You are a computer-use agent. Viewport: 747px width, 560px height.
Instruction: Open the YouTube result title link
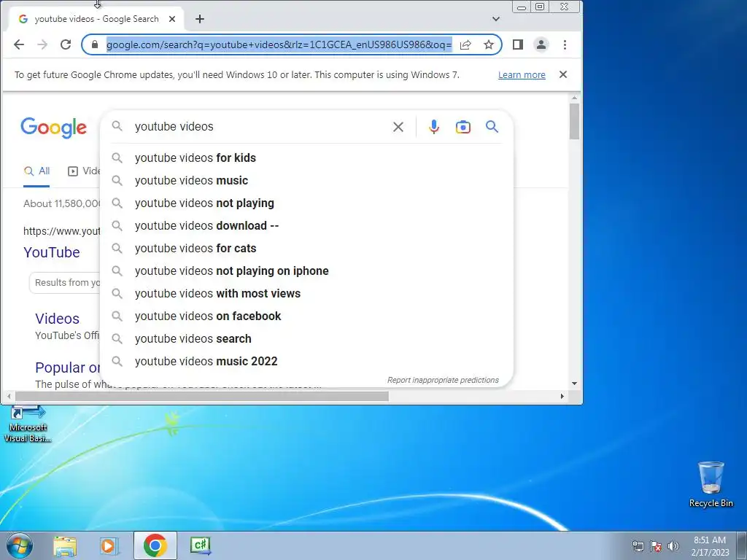click(52, 252)
